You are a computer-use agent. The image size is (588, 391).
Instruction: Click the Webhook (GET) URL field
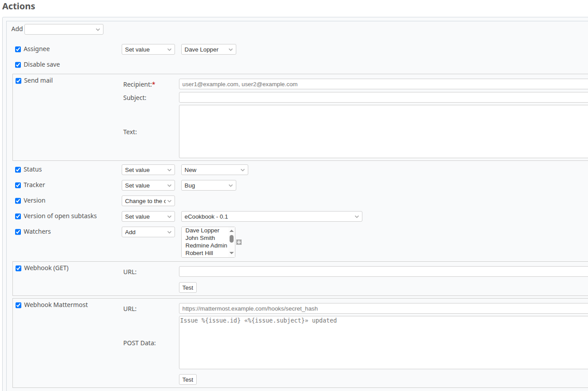(383, 271)
